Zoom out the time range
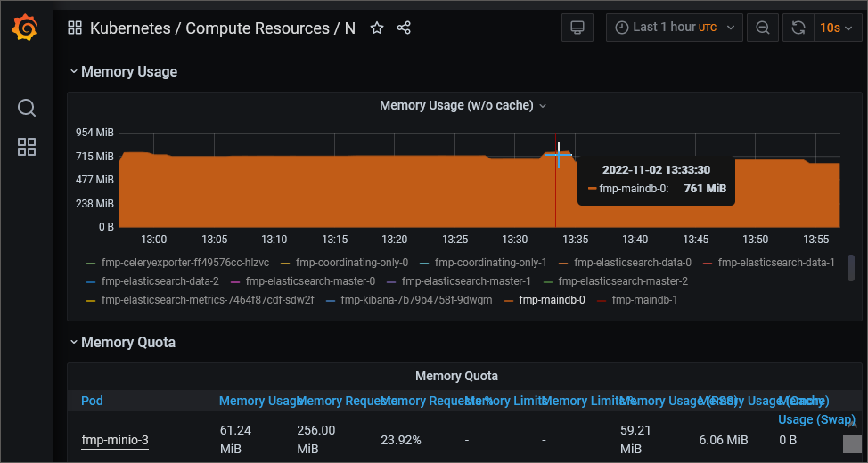This screenshot has width=868, height=463. coord(763,28)
